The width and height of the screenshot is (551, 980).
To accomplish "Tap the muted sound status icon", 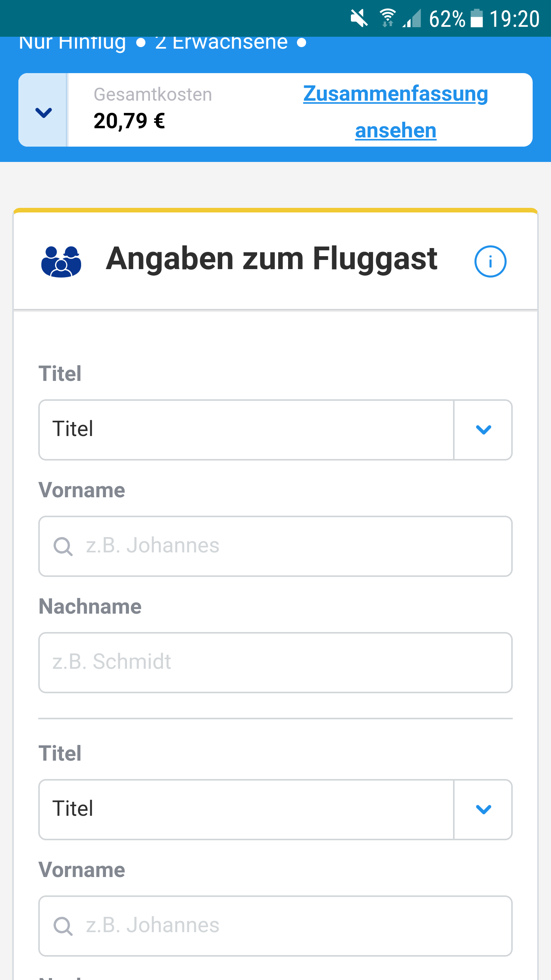I will coord(359,18).
